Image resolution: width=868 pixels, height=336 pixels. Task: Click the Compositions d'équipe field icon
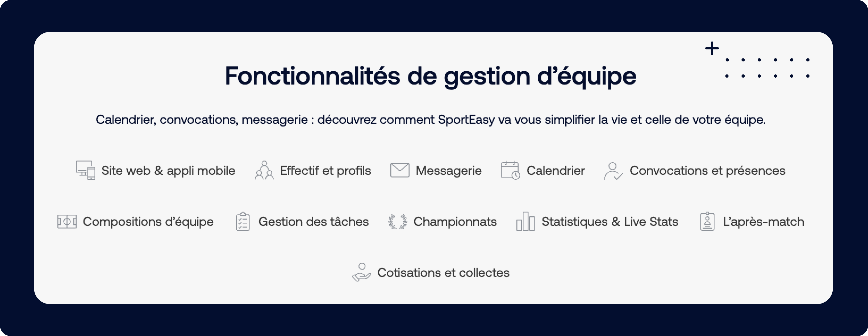tap(67, 221)
